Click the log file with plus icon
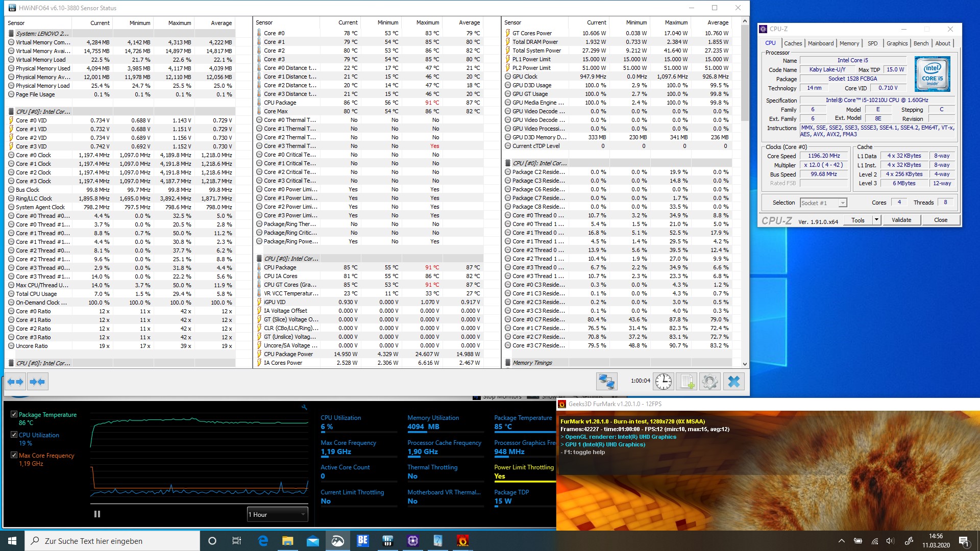This screenshot has height=551, width=980. (x=687, y=382)
